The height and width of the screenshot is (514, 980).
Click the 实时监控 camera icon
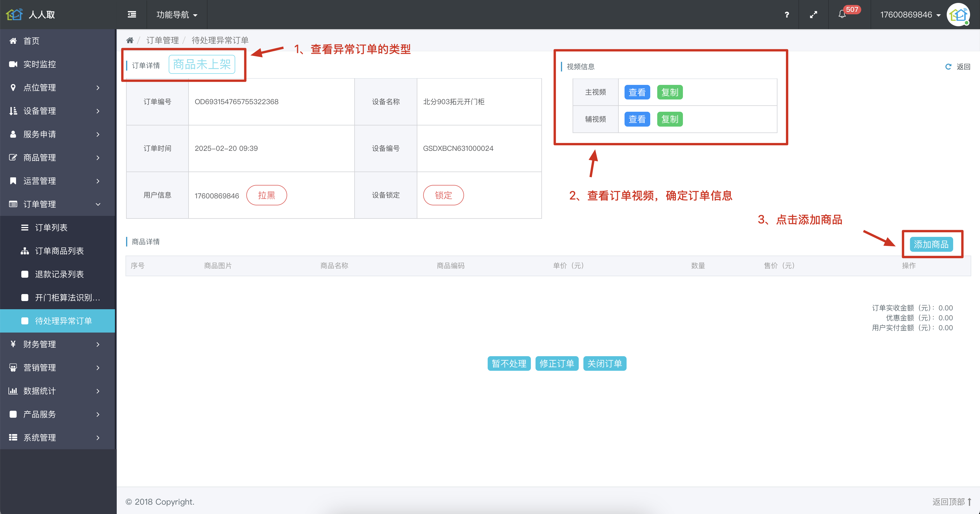13,64
